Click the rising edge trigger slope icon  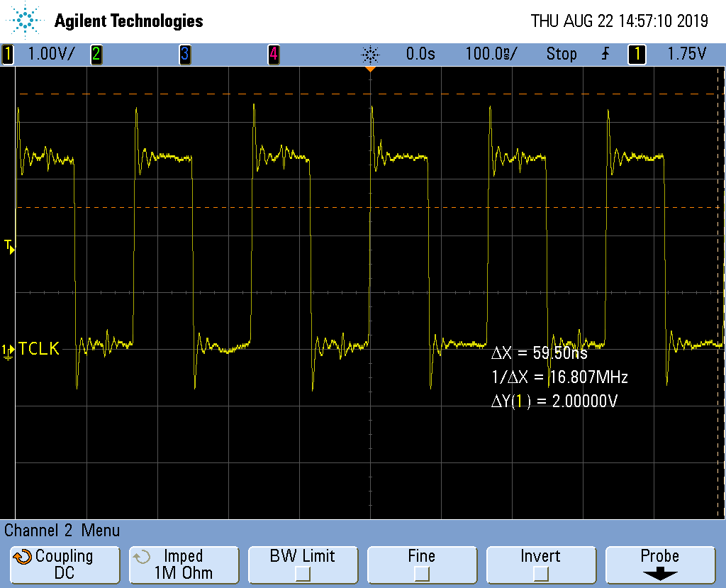(604, 54)
